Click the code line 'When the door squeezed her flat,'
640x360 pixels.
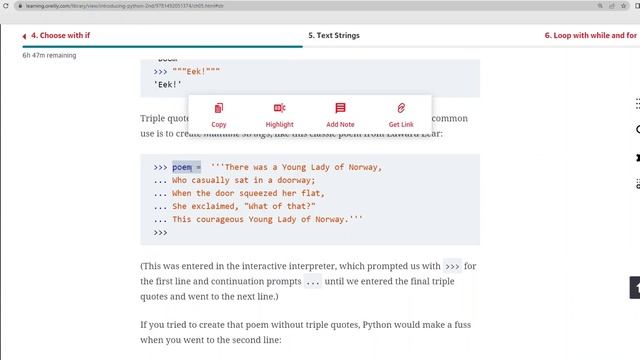(x=249, y=193)
